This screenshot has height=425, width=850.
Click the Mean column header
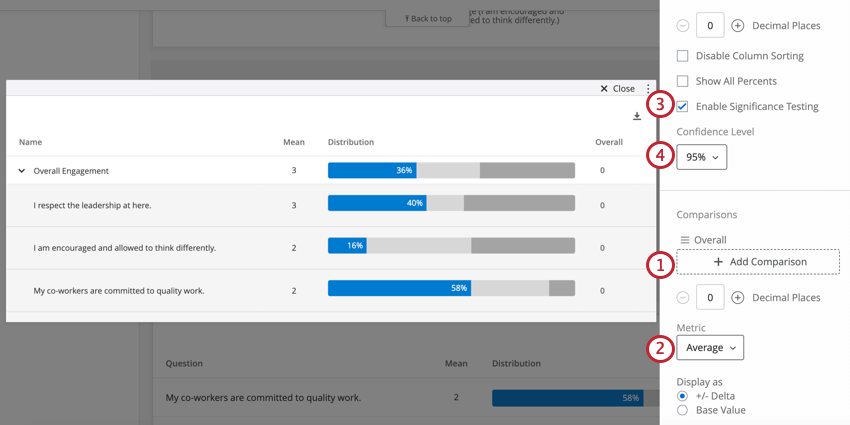point(293,142)
